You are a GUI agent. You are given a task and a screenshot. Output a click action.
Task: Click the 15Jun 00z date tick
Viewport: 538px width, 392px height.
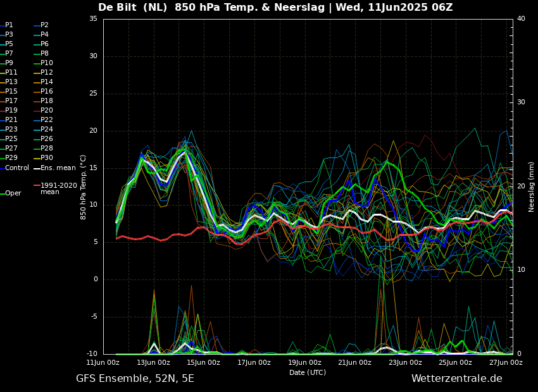tap(203, 362)
